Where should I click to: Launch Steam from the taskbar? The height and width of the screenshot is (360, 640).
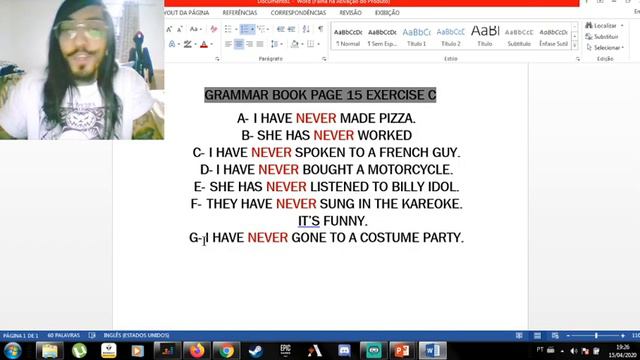click(256, 351)
